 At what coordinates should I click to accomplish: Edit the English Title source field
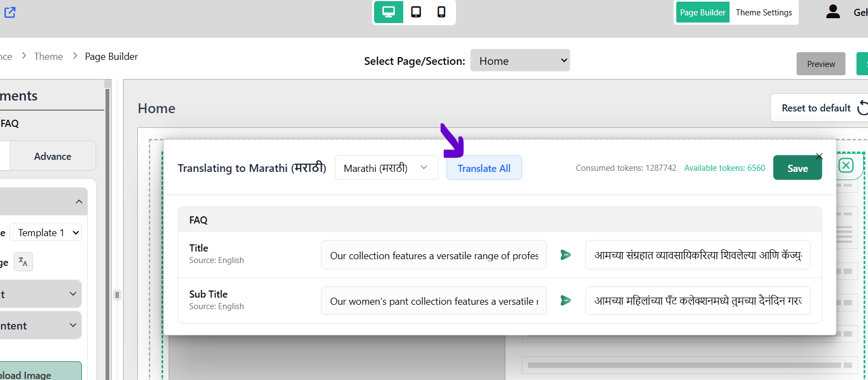(434, 255)
